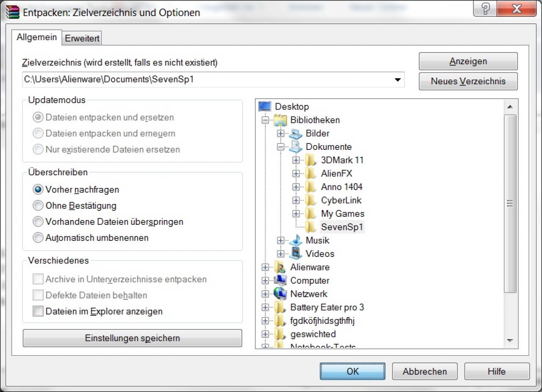Select Vorhandene Dateien überspringen option
The image size is (542, 392).
click(38, 222)
